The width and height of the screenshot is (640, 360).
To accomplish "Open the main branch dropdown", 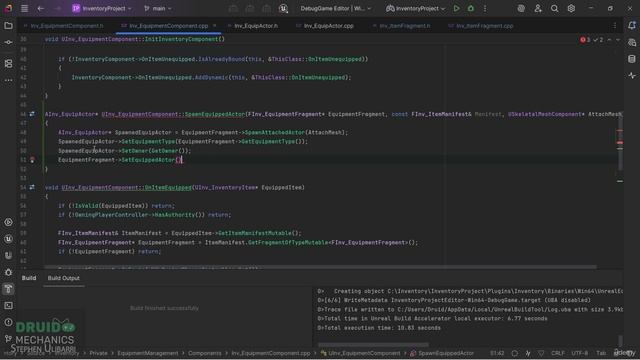I will click(x=158, y=8).
